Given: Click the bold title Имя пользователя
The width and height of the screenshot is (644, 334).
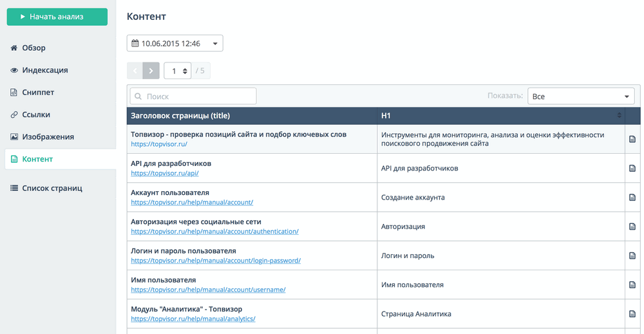Looking at the screenshot, I should (164, 280).
